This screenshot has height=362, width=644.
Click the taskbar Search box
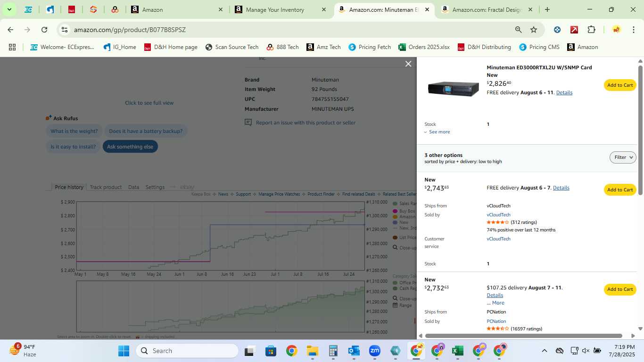tap(188, 351)
